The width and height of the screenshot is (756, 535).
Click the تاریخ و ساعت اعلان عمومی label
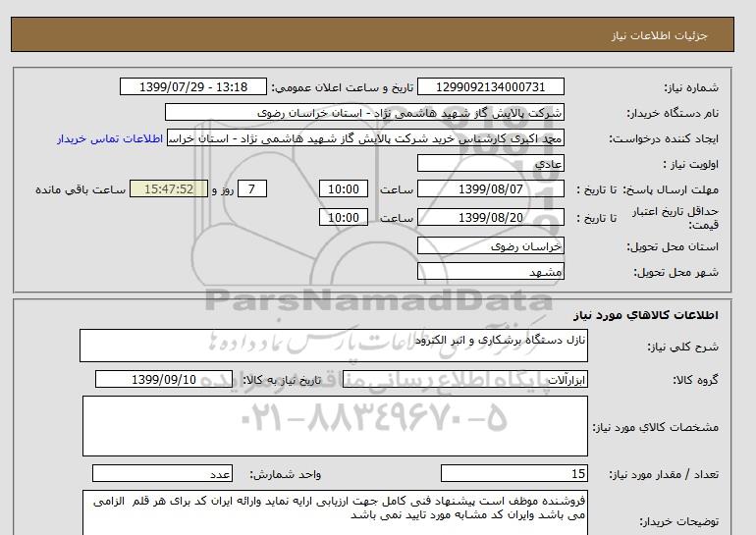pyautogui.click(x=343, y=87)
